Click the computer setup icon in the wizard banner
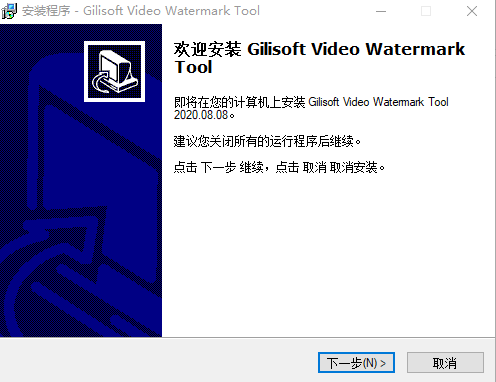 click(114, 71)
